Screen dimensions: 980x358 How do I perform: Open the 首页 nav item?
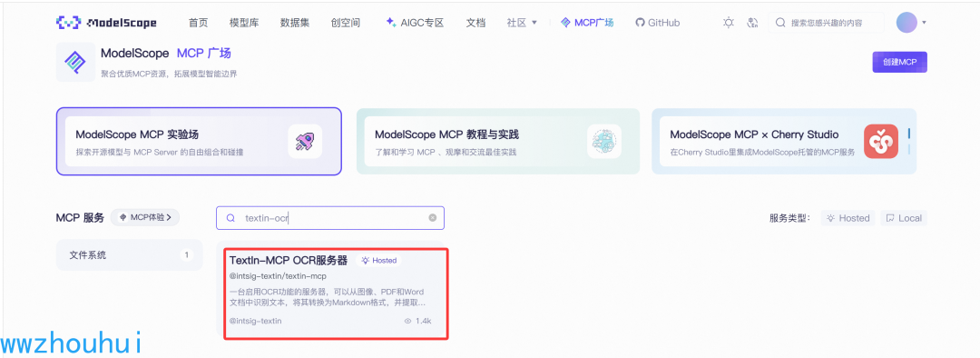click(x=198, y=23)
